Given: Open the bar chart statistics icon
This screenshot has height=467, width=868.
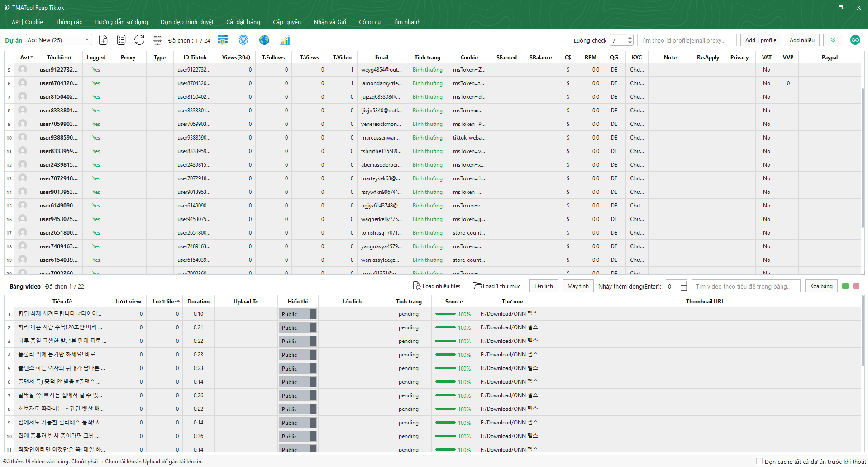Looking at the screenshot, I should (285, 40).
